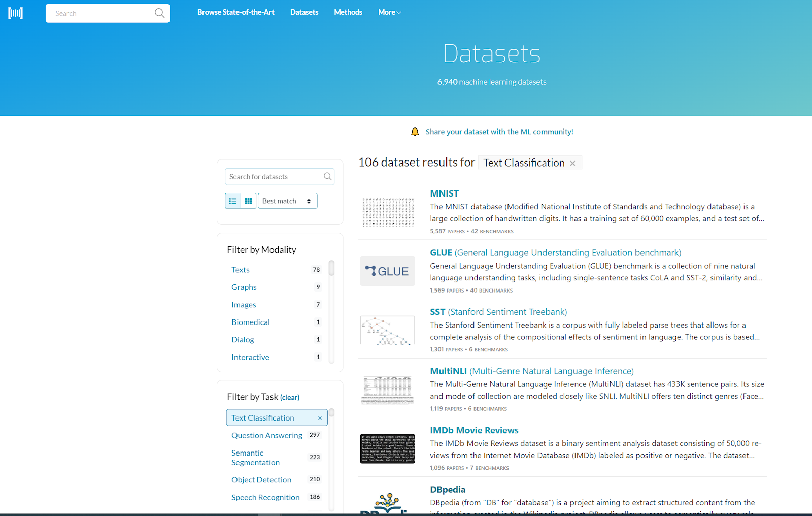Click the dataset search magnifier icon
812x516 pixels.
328,176
